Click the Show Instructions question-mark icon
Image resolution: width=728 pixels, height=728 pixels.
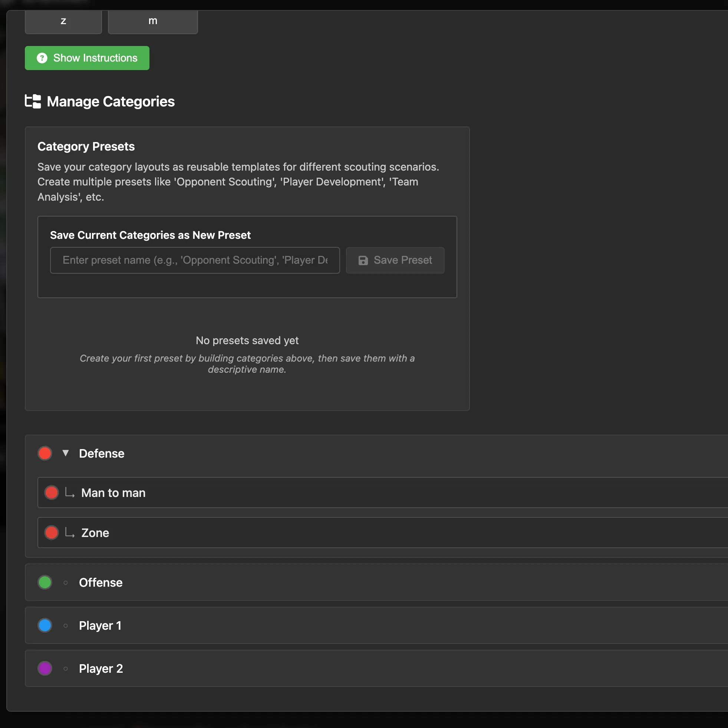click(x=42, y=58)
